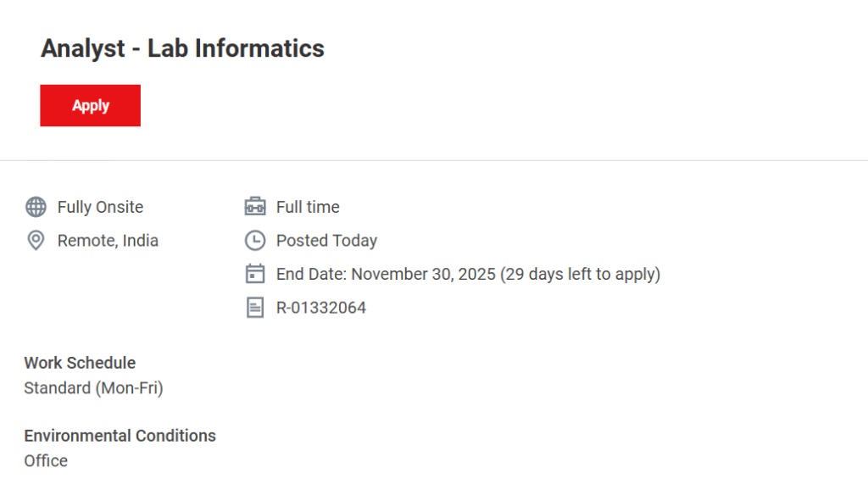Click the Remote, India location text
The height and width of the screenshot is (490, 868).
(x=108, y=241)
